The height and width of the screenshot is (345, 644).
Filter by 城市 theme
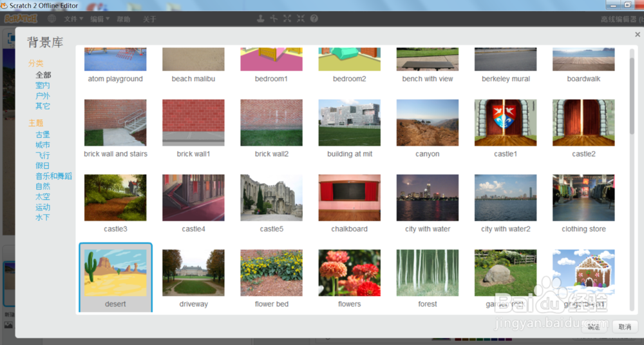43,144
